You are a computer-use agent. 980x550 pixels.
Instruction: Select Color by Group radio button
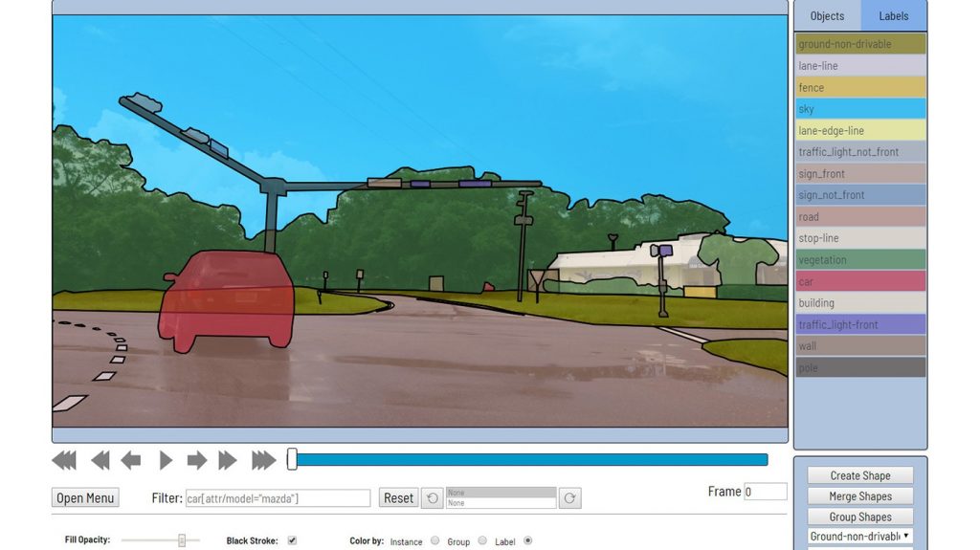tap(482, 540)
